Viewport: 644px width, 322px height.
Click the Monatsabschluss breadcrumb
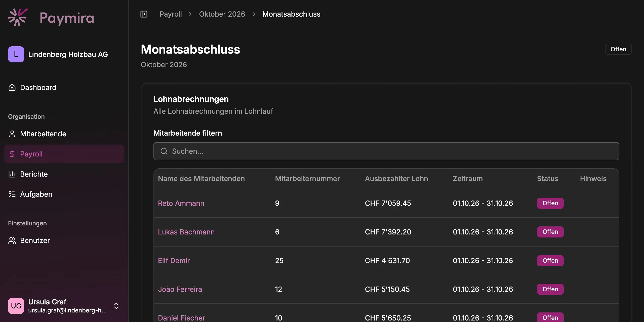[291, 14]
